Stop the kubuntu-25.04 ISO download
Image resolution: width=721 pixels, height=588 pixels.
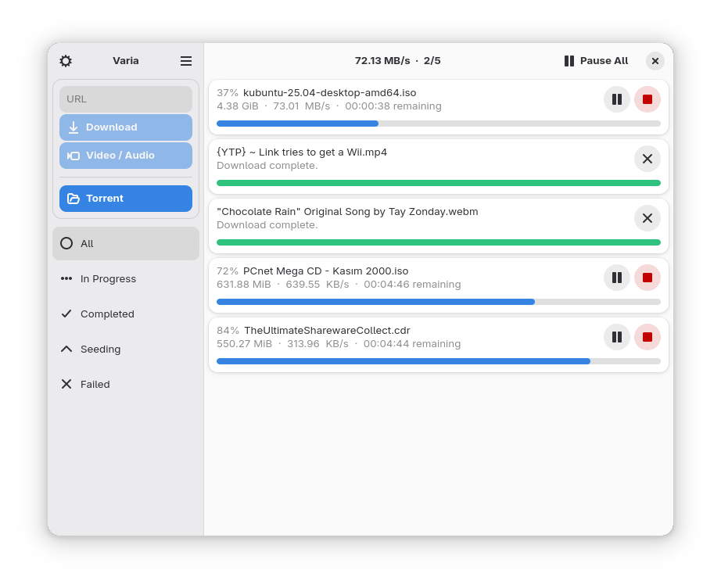click(x=647, y=99)
